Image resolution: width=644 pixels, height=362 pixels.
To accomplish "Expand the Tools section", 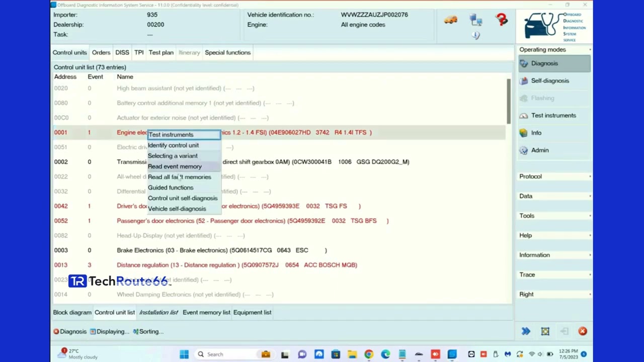I will [x=554, y=216].
